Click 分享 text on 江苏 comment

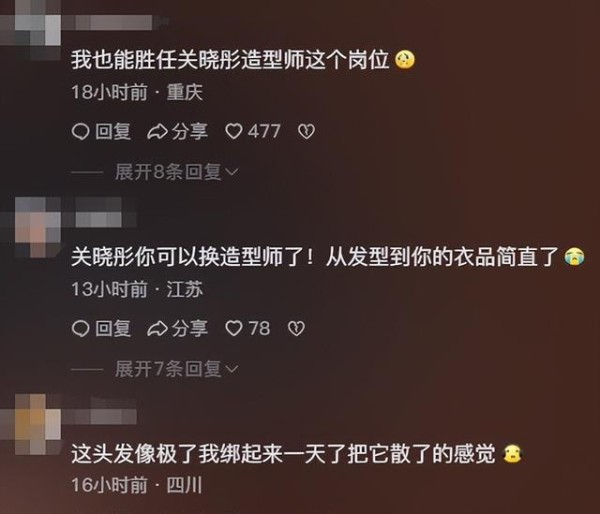click(x=189, y=328)
